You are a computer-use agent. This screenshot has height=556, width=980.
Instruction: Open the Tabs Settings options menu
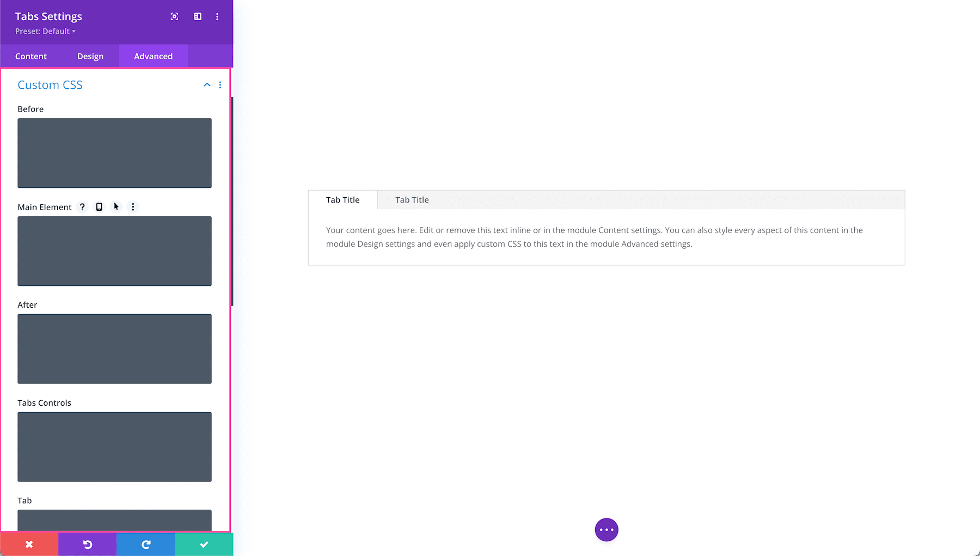[217, 16]
